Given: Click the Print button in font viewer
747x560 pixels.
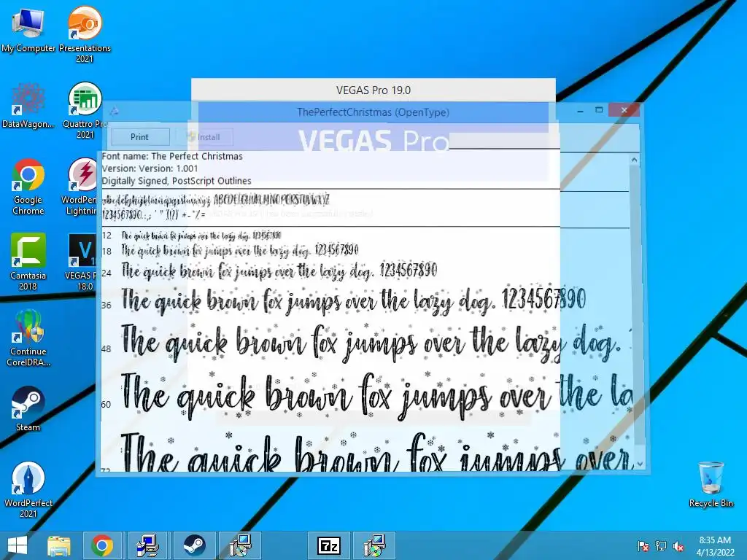Looking at the screenshot, I should 140,137.
